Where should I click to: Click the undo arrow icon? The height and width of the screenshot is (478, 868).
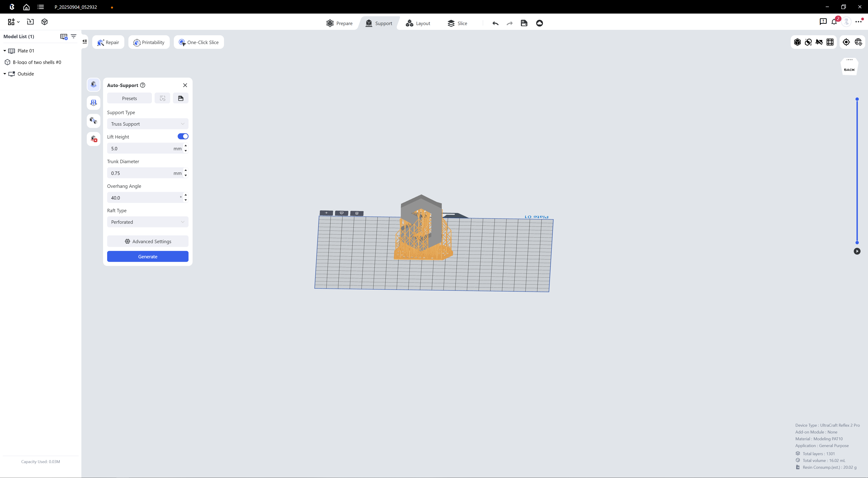[495, 23]
